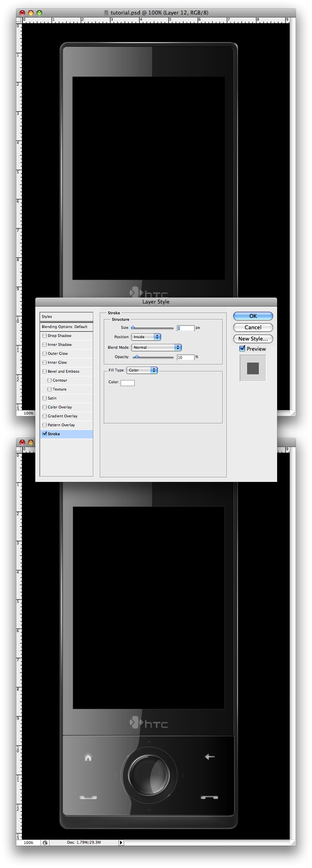The image size is (312, 868).
Task: Click the status bar icon beside the lower 100% field
Action: pyautogui.click(x=45, y=843)
